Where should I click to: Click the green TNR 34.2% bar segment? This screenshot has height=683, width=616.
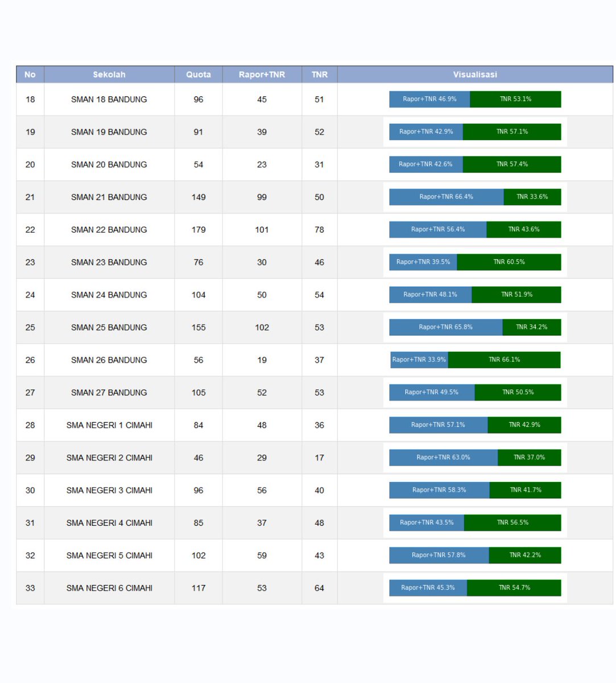[x=532, y=327]
